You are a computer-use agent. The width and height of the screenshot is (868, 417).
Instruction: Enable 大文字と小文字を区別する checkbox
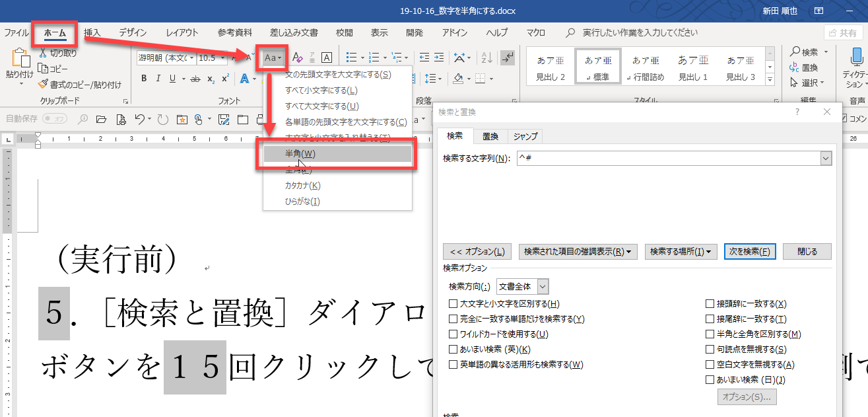pos(453,304)
